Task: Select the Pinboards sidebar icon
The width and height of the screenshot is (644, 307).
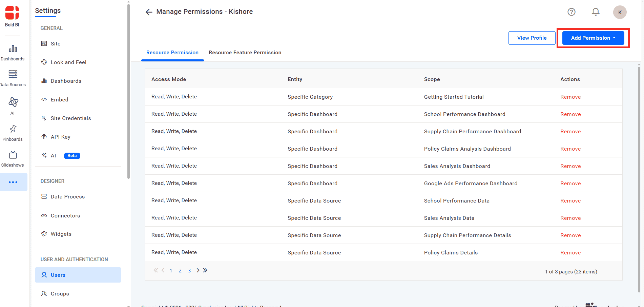Action: click(13, 130)
